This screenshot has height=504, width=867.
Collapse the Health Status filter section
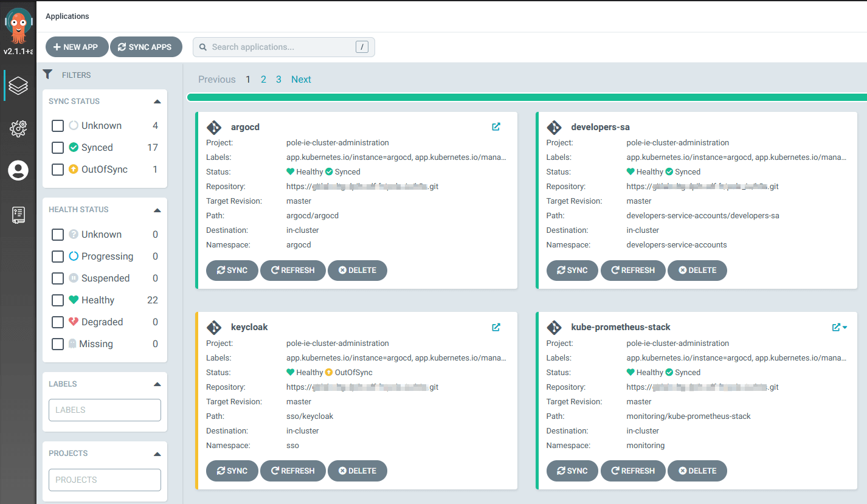(x=157, y=210)
